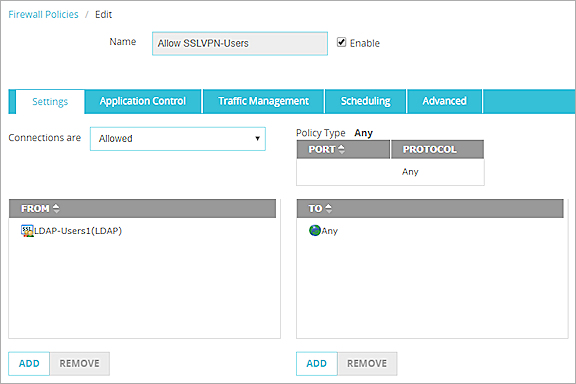Switch to the Settings tab
Screen dimensions: 576x384
pyautogui.click(x=50, y=101)
